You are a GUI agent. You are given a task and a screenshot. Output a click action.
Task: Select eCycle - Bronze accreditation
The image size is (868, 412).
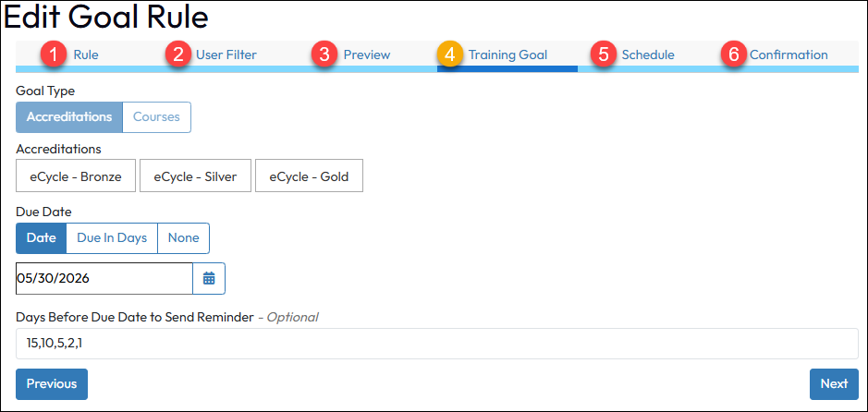click(x=76, y=176)
